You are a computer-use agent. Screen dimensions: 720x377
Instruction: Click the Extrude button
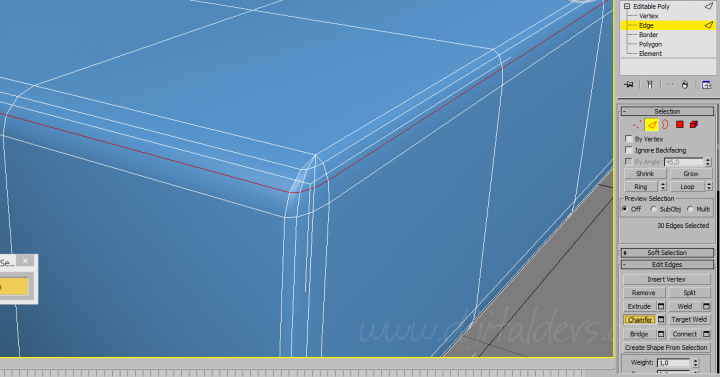coord(639,306)
